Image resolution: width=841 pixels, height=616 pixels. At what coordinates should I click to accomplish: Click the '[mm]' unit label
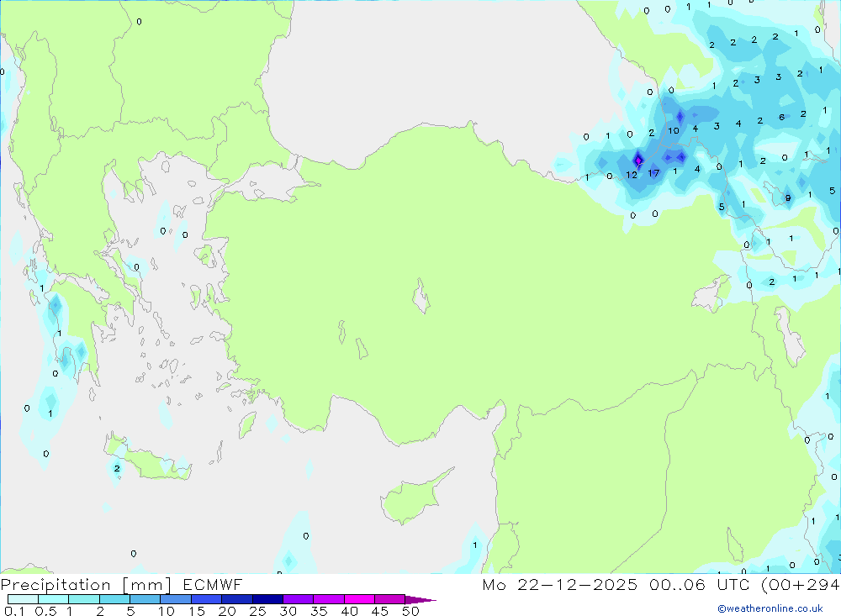click(146, 585)
